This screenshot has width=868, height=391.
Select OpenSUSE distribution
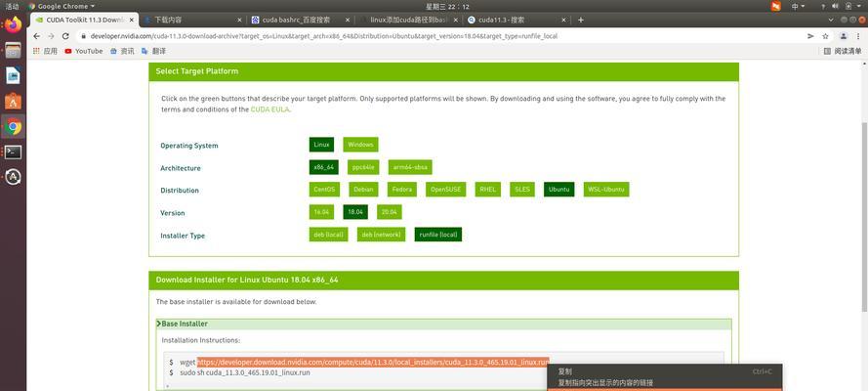[446, 190]
